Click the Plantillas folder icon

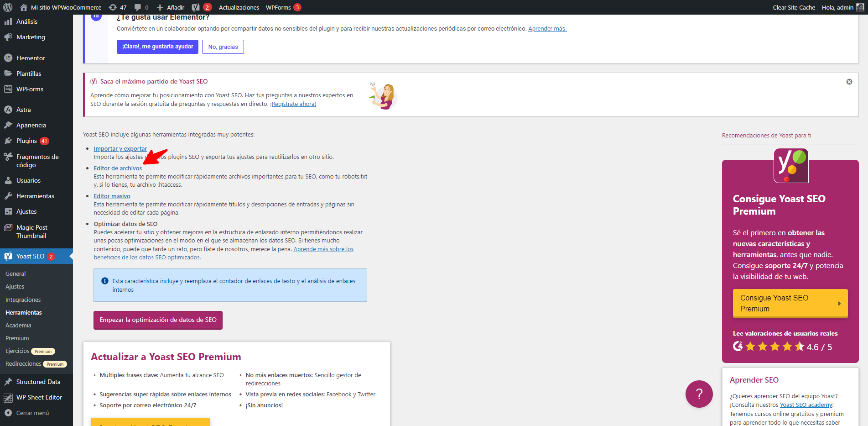point(8,74)
